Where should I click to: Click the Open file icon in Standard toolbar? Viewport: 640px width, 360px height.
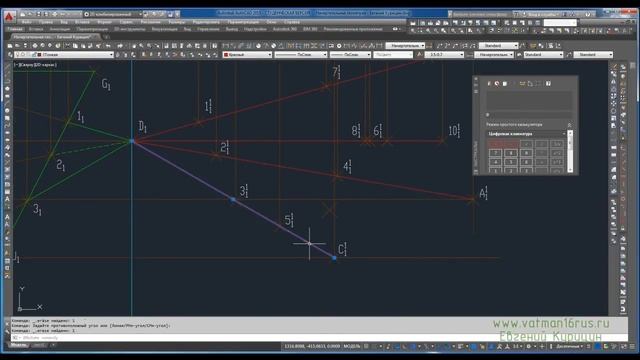[x=18, y=46]
